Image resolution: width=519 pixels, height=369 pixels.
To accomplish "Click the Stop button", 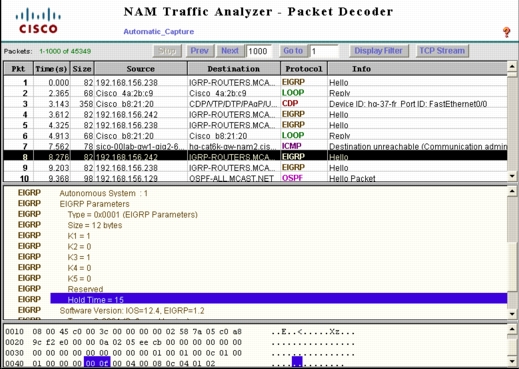I will pos(167,51).
